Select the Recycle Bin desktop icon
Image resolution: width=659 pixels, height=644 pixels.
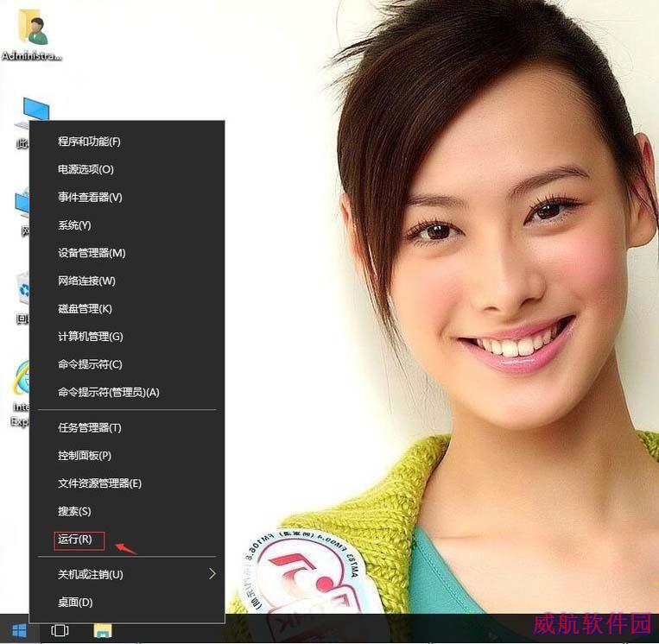pyautogui.click(x=22, y=299)
